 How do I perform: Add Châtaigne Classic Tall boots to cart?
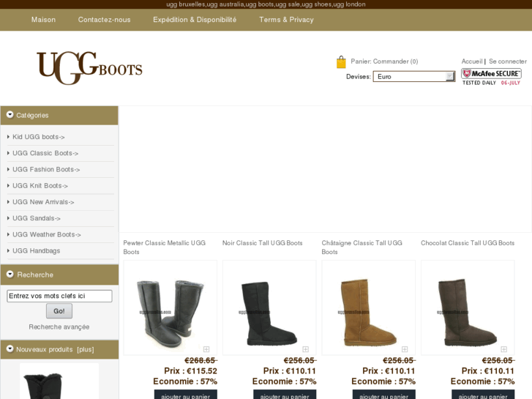(x=383, y=395)
